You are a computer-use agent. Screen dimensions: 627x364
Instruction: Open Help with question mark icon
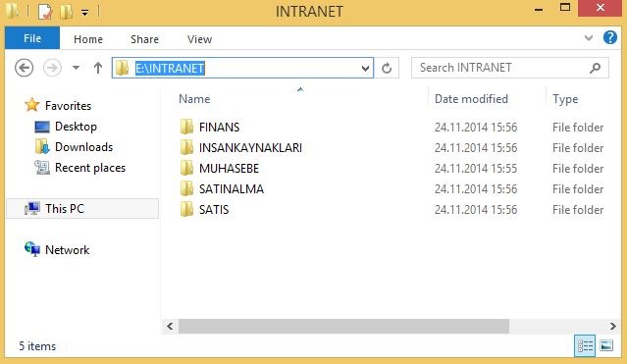point(609,37)
